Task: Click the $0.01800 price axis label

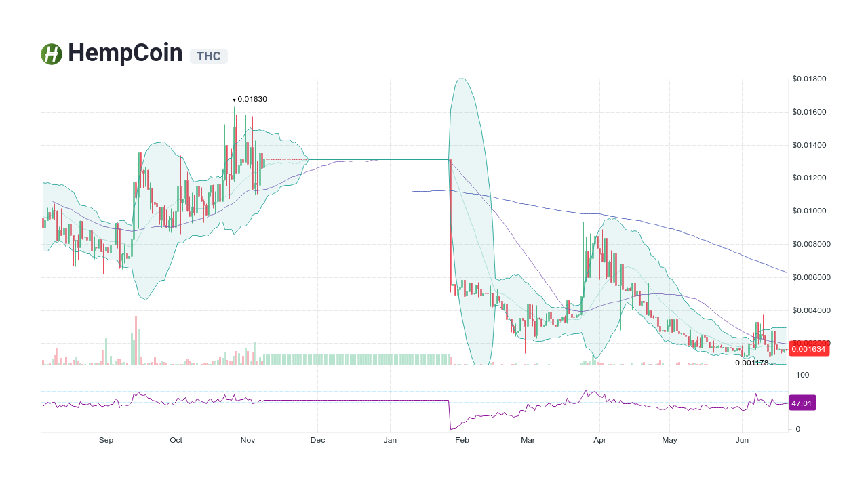Action: pos(809,79)
